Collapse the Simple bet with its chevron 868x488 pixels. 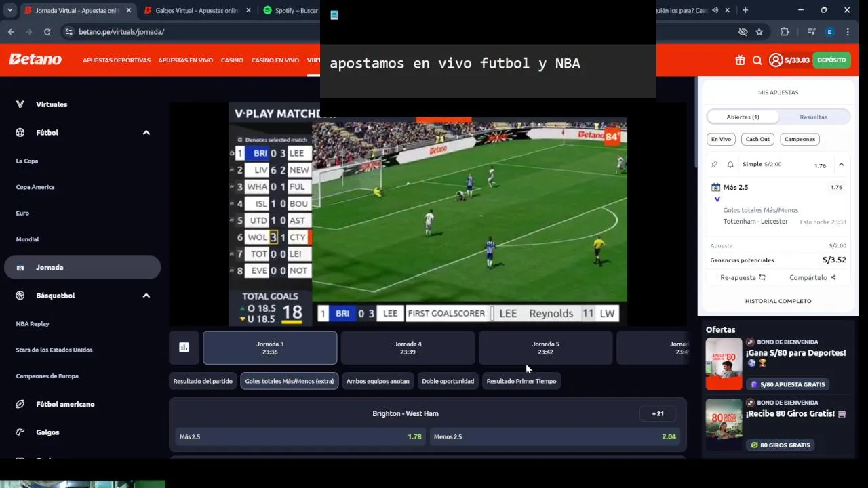841,165
